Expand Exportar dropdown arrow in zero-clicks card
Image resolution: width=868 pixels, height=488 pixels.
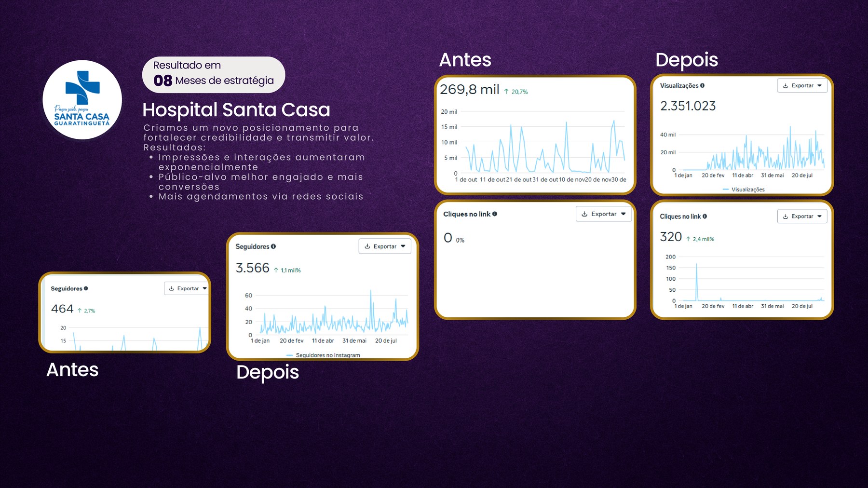[624, 214]
